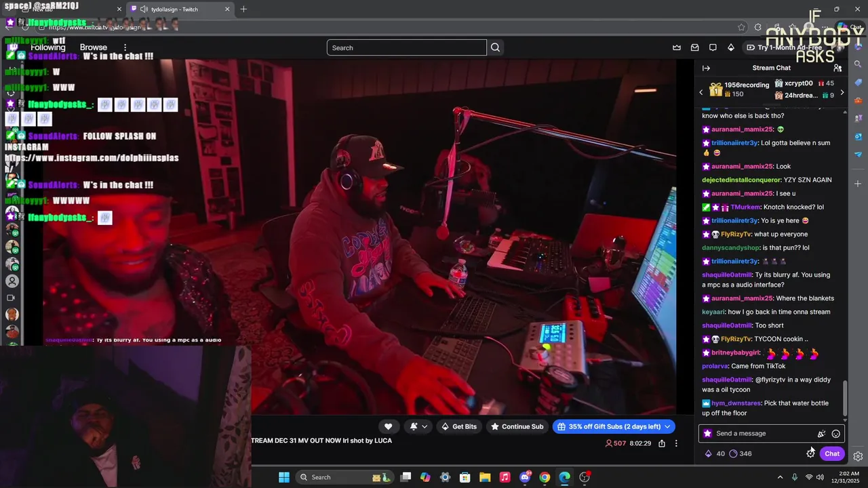The image size is (868, 488).
Task: Close the tydollasign Twitch tab
Action: (227, 9)
